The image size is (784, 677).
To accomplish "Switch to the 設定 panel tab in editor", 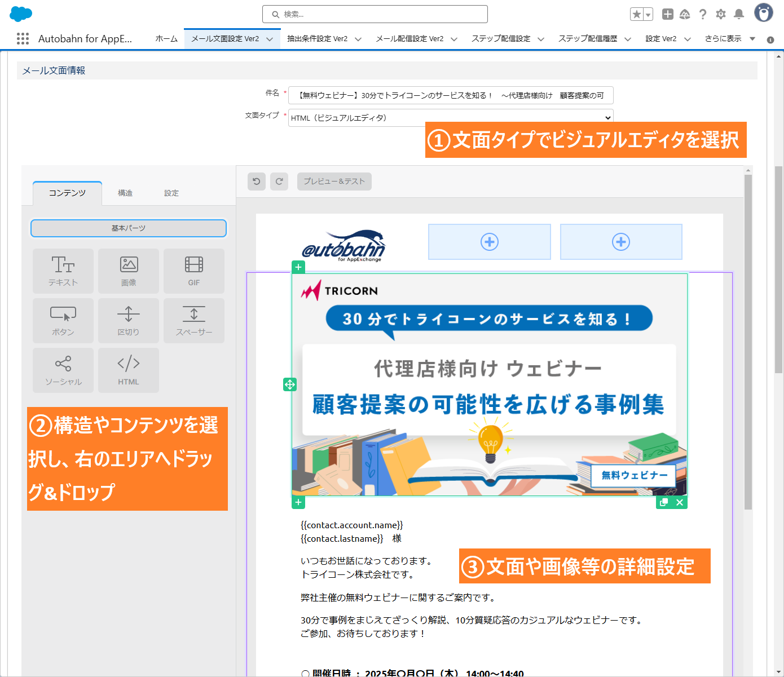I will 171,193.
